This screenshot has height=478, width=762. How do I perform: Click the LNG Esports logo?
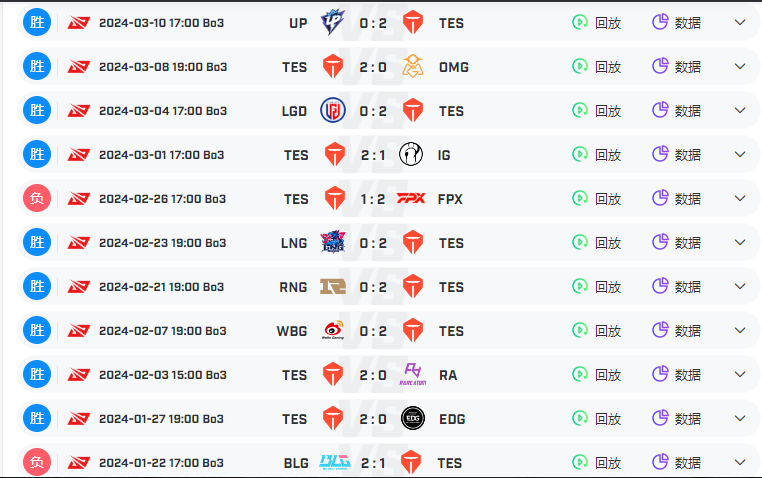click(x=333, y=242)
